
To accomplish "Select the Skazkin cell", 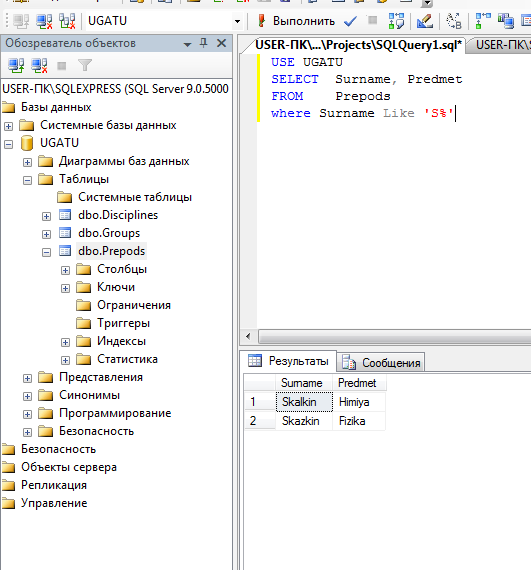I will (304, 421).
